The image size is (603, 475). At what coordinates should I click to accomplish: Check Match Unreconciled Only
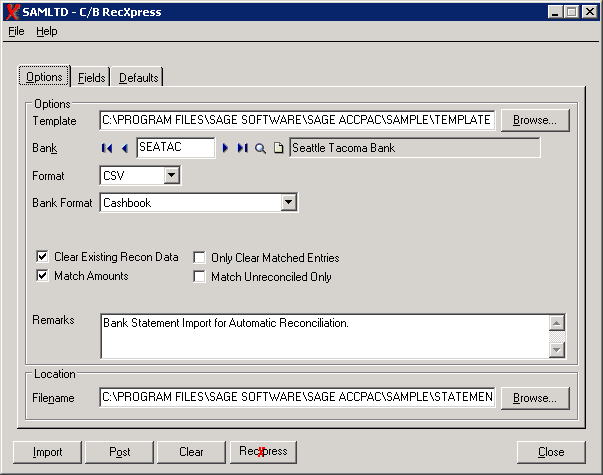(200, 277)
